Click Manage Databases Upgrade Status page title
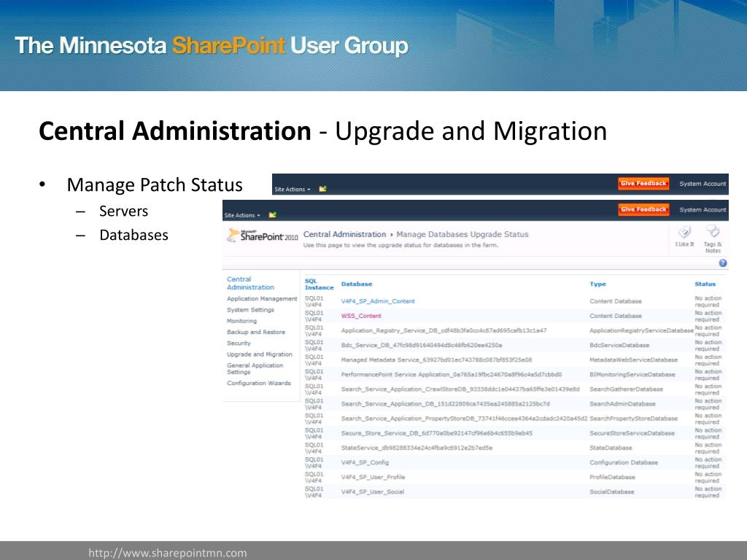 [x=462, y=234]
